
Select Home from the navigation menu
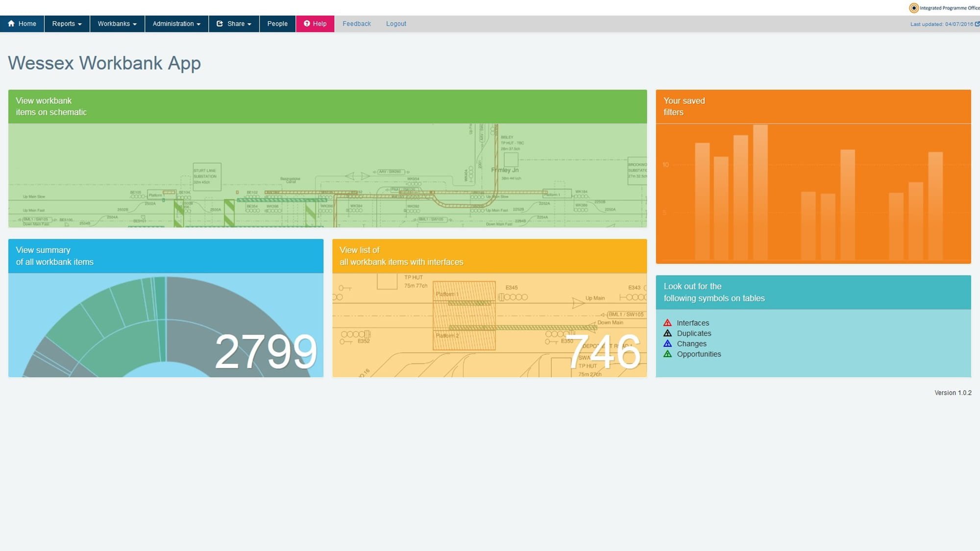22,24
